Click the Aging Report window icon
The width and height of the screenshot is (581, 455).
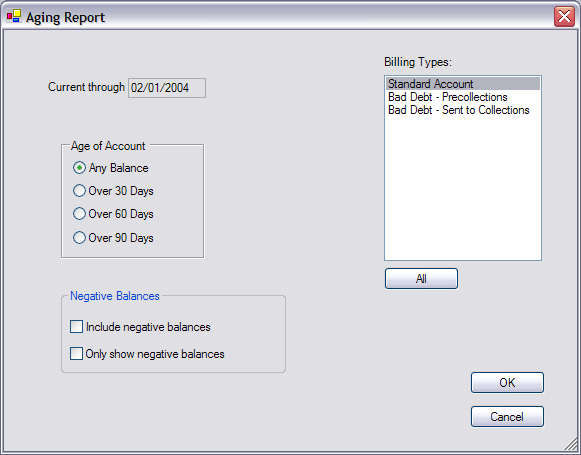coord(14,16)
